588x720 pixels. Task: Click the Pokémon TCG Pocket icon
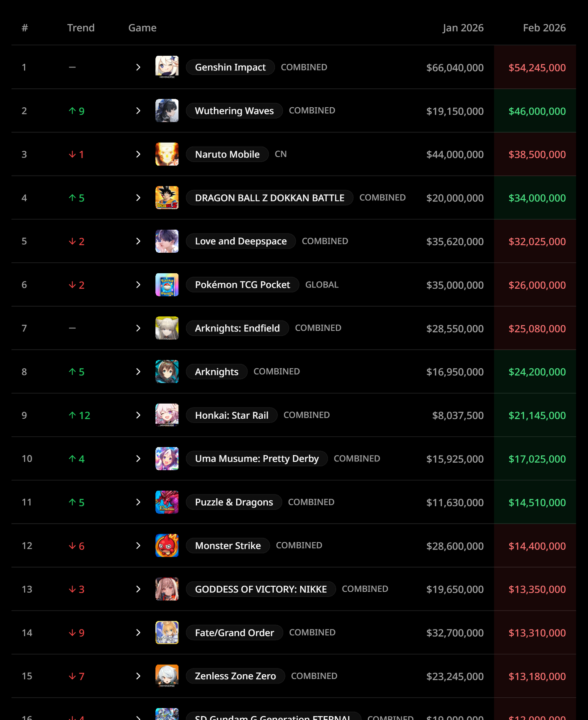point(167,285)
